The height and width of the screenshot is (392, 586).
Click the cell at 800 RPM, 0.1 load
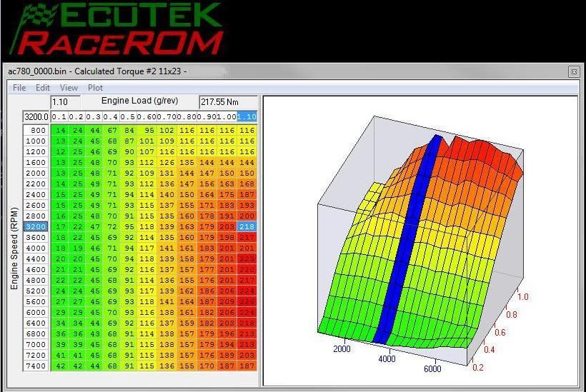coord(59,131)
